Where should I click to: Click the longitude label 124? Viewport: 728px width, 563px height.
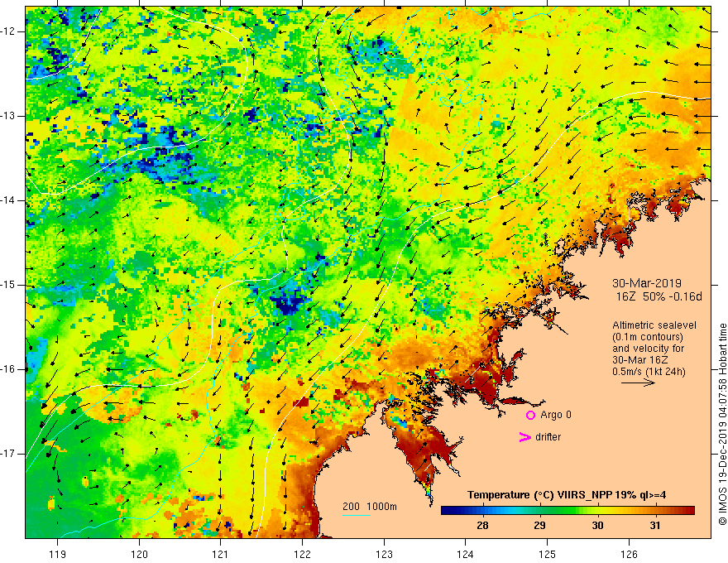(x=466, y=554)
